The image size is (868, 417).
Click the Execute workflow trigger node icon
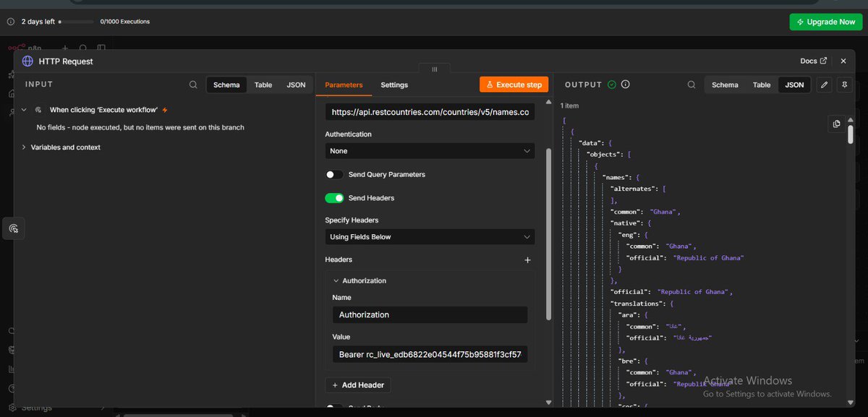(38, 110)
